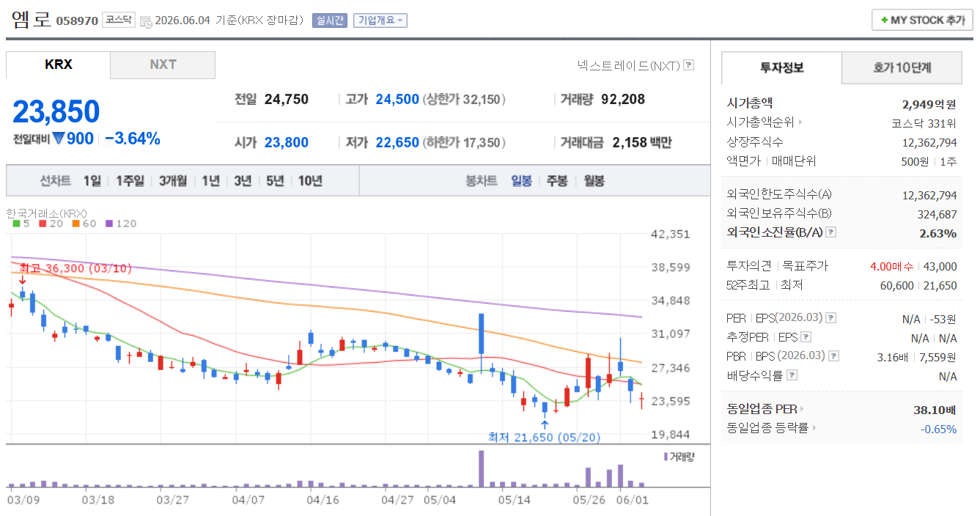
Task: Select the 10년 line chart period
Action: pos(310,180)
